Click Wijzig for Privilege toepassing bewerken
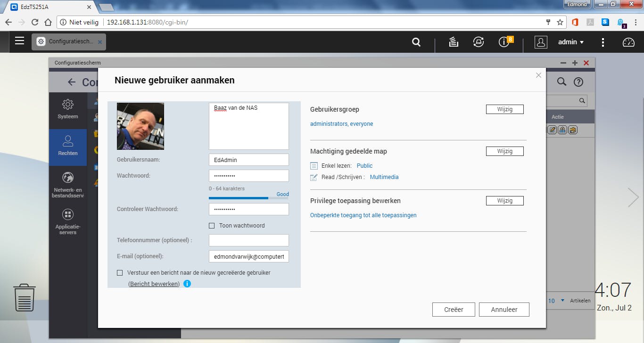Image resolution: width=644 pixels, height=343 pixels. (x=504, y=201)
